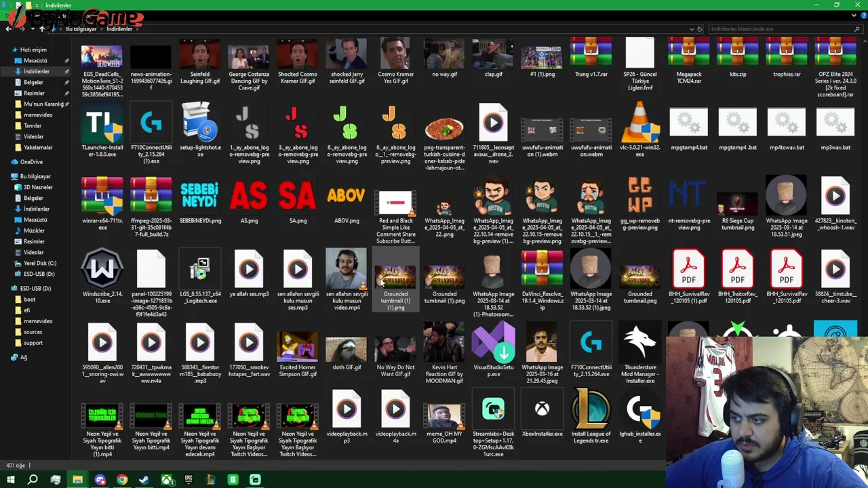Select the Windscribe_2.14.10.exe icon
The image size is (868, 488).
102,269
